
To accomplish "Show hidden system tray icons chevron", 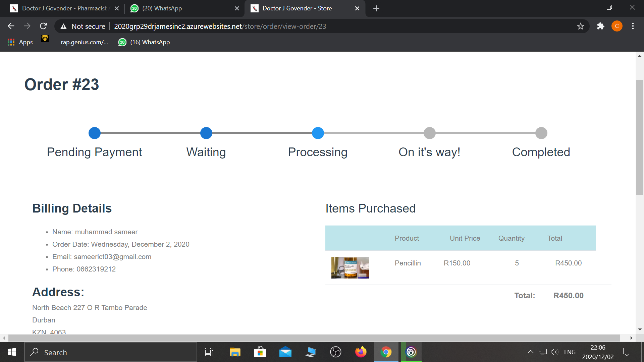I will (x=530, y=352).
